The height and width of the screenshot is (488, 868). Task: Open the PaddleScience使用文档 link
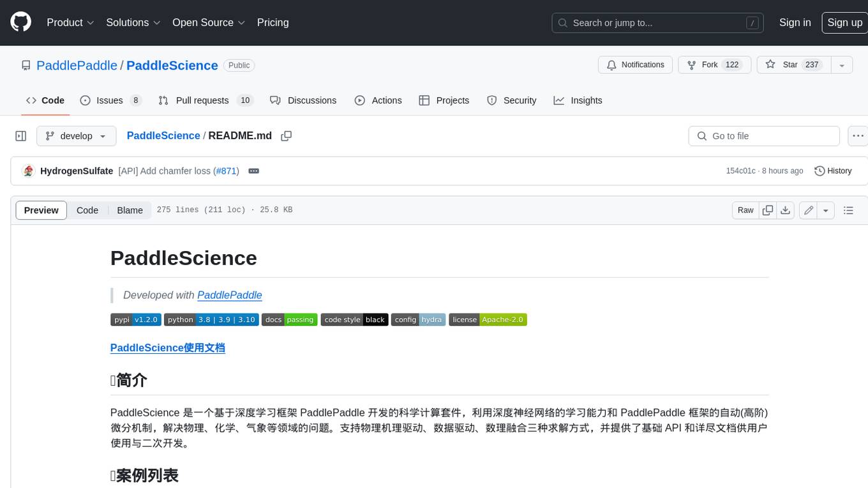(x=168, y=348)
